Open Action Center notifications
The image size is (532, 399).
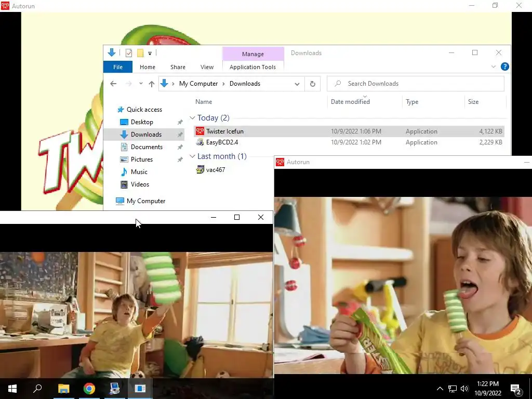(x=516, y=389)
